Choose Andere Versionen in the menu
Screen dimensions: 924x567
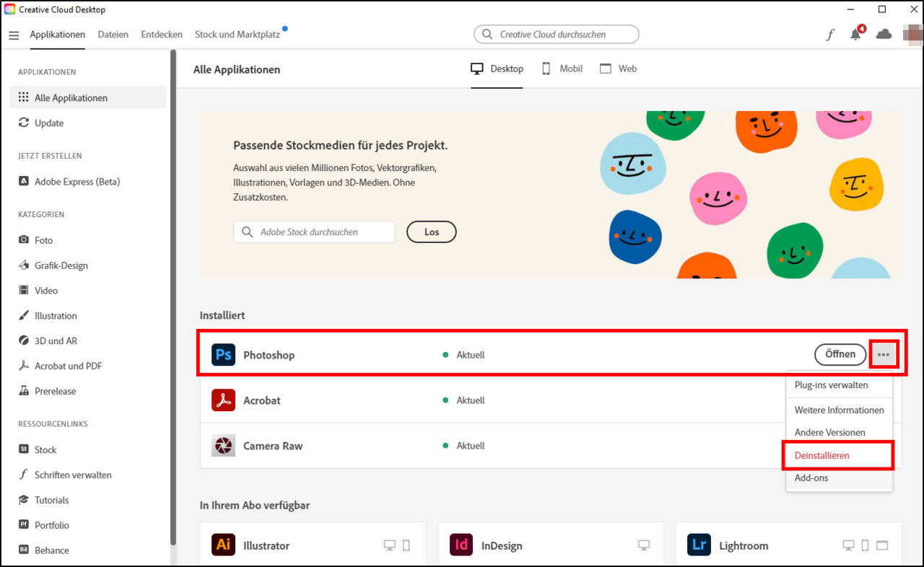(829, 433)
